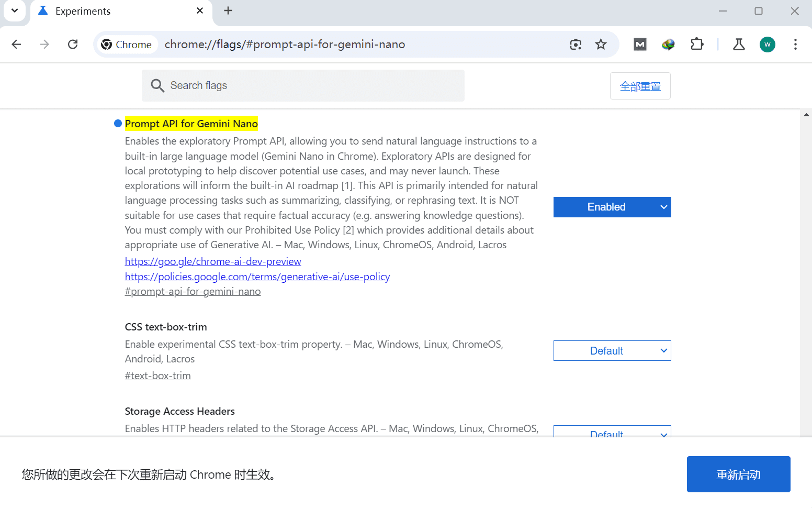Screen dimensions: 812x508
Task: Open the CSS text-box-trim Default dropdown
Action: coord(612,350)
